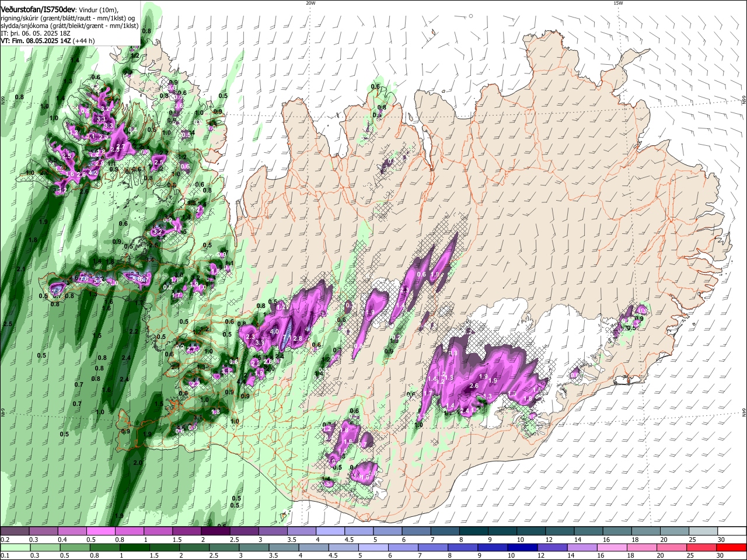Click the purple rain swatch labeled 12
Screen dimensions: 747x560
click(553, 547)
